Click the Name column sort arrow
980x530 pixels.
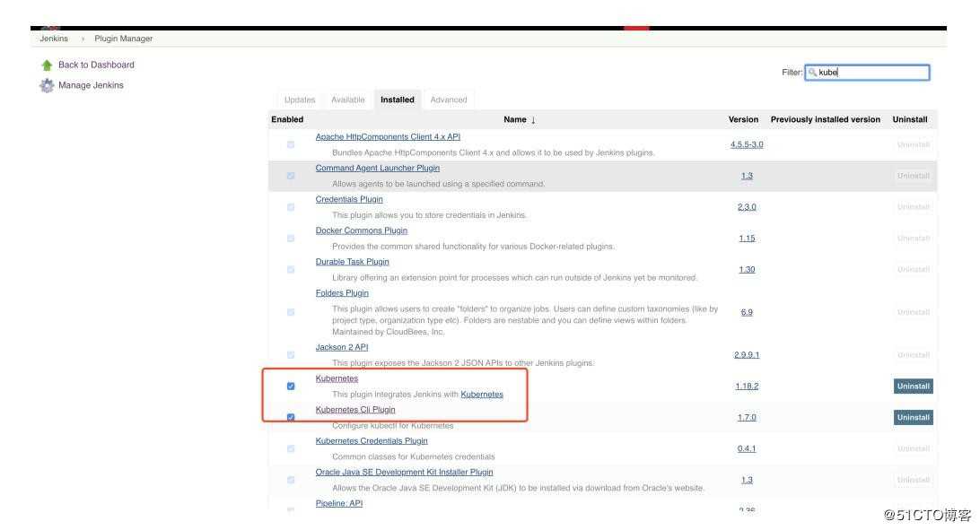coord(533,120)
